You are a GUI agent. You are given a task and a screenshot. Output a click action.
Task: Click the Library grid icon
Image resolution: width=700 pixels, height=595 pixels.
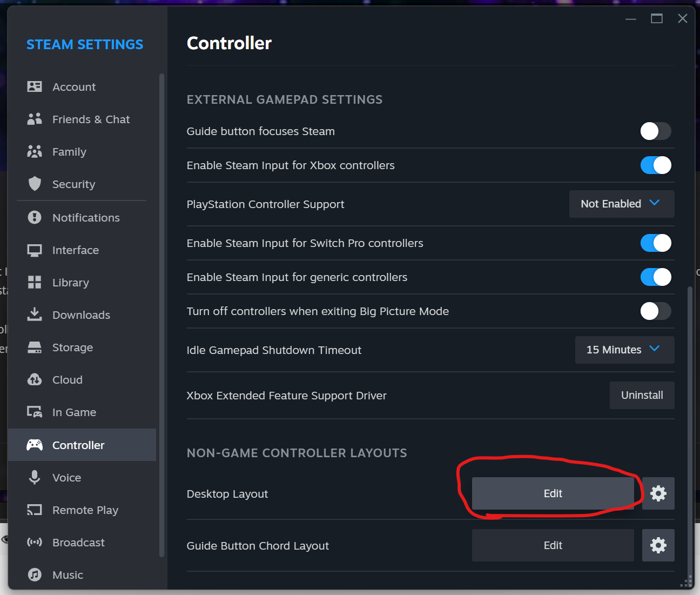click(35, 282)
